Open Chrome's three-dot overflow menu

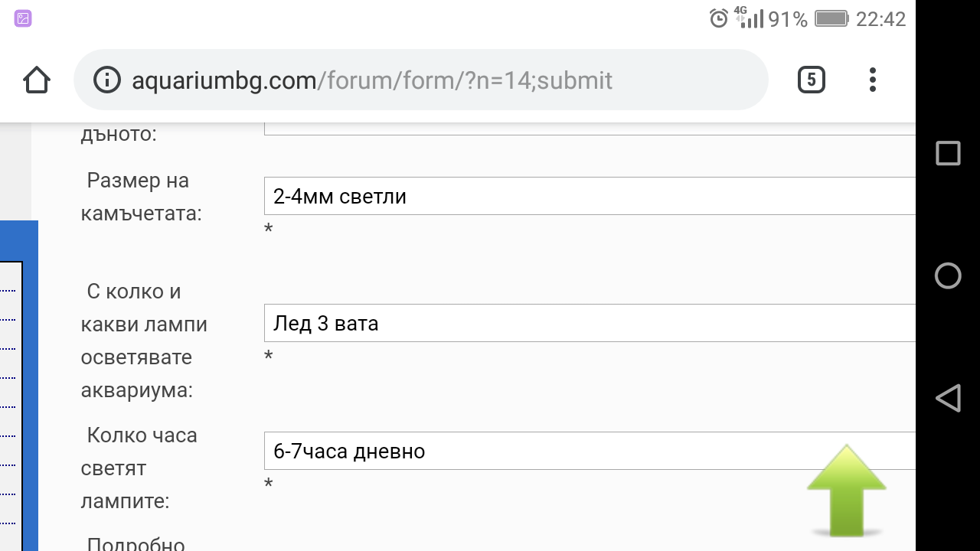point(872,80)
